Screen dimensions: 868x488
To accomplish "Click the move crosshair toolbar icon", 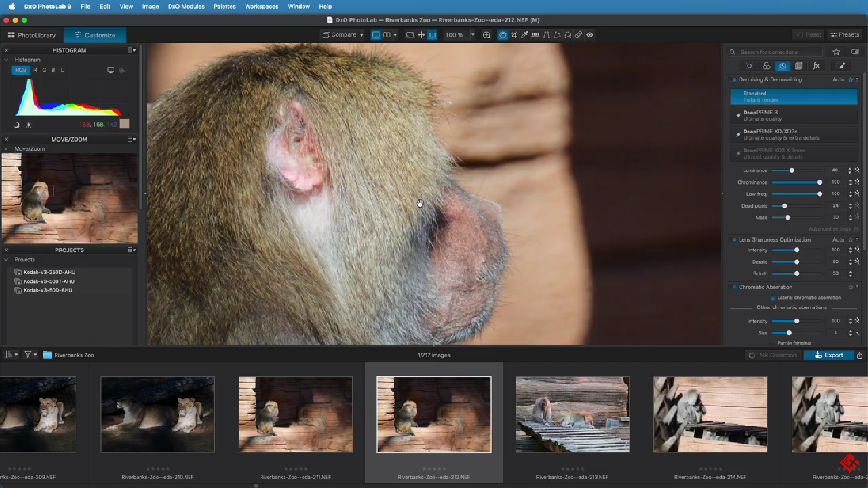I will click(421, 35).
